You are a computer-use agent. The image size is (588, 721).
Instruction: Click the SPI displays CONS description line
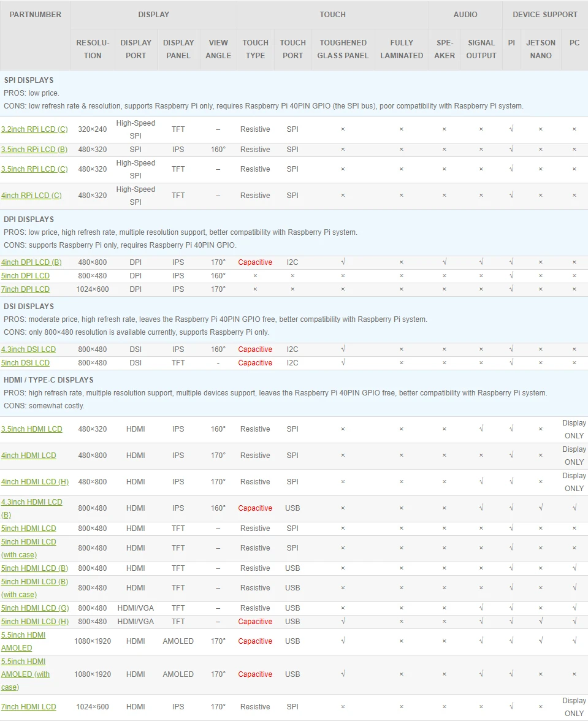pyautogui.click(x=264, y=105)
